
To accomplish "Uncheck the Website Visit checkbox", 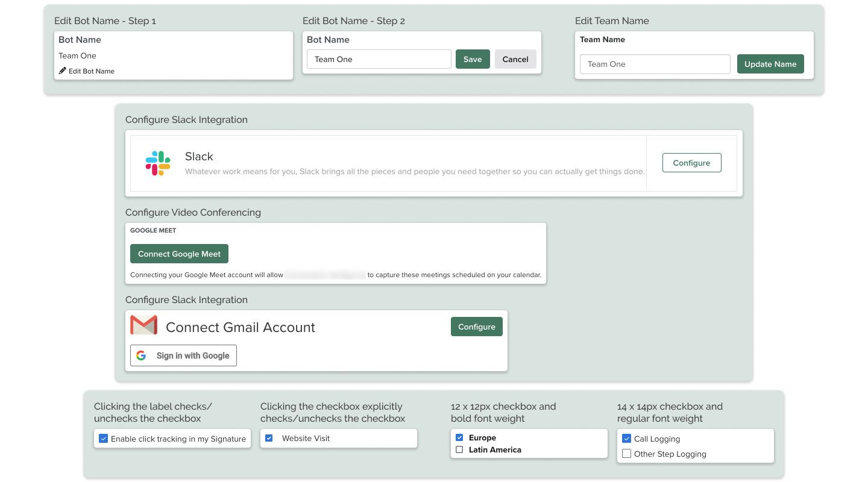I will click(269, 438).
